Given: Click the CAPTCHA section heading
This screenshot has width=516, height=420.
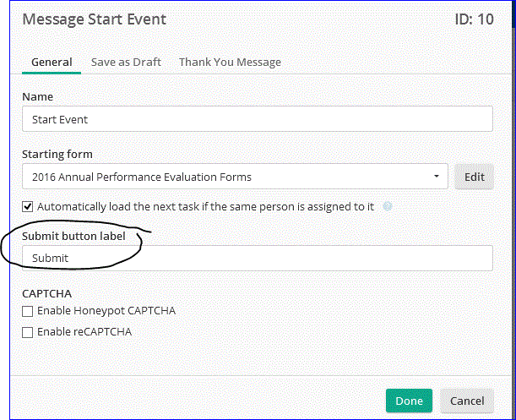Looking at the screenshot, I should click(x=46, y=293).
